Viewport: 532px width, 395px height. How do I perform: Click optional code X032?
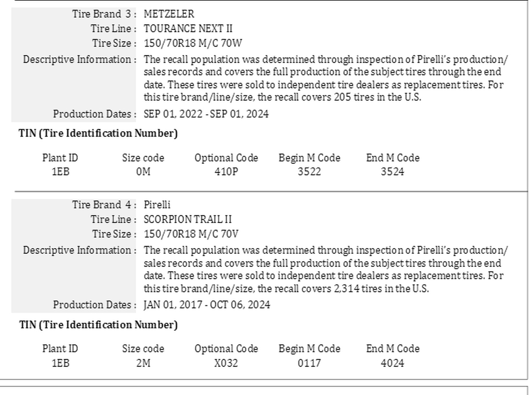click(226, 363)
